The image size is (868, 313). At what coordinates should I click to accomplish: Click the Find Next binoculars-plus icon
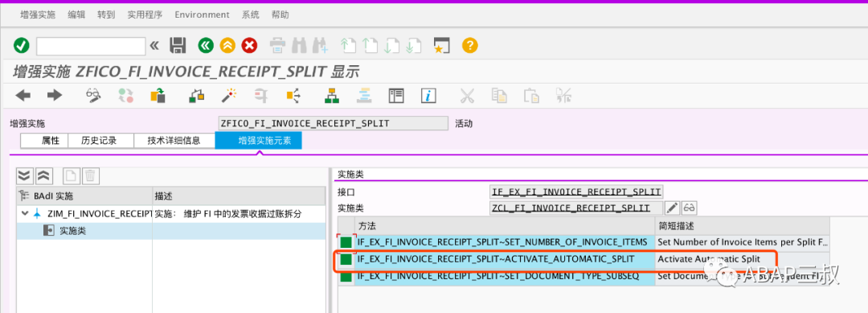coord(320,45)
